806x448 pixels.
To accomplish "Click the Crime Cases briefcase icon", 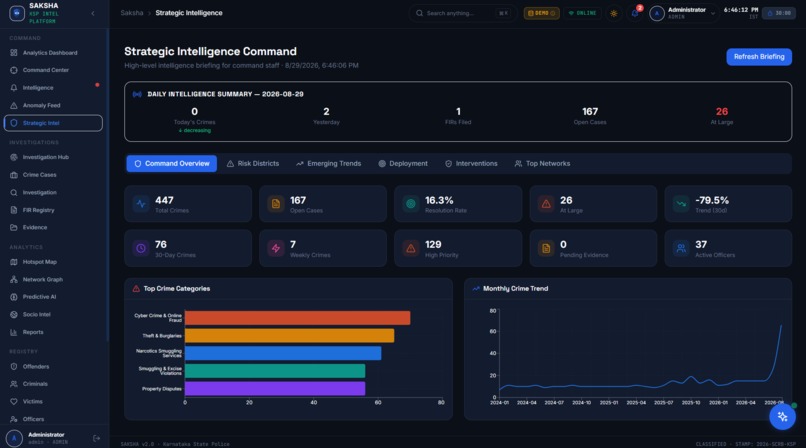I will point(14,175).
